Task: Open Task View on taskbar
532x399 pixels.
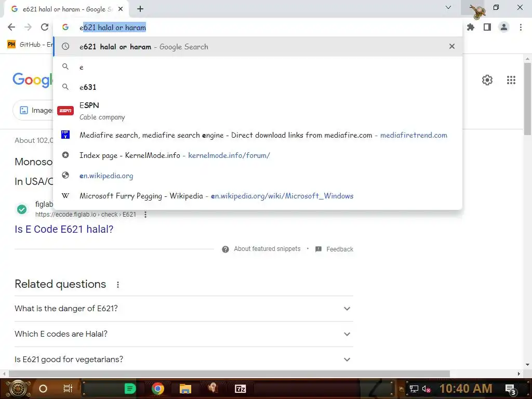Action: (x=68, y=389)
